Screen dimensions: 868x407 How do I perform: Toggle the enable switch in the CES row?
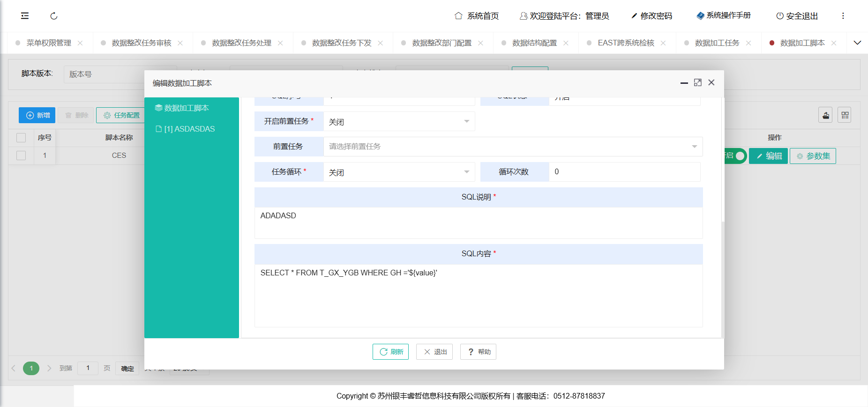pos(735,156)
